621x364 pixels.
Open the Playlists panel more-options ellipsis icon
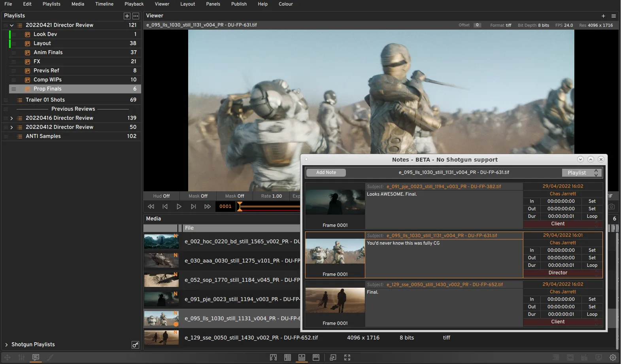point(136,16)
